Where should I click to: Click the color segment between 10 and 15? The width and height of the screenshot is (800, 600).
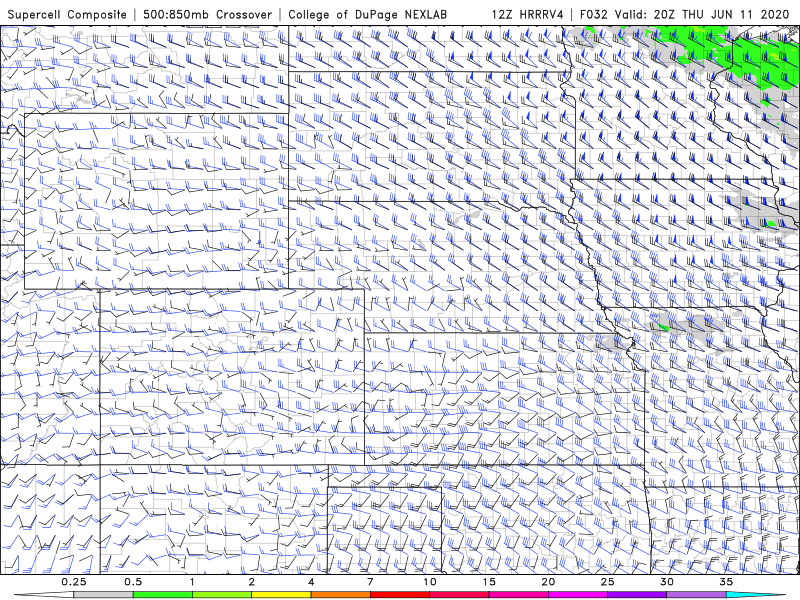(459, 595)
